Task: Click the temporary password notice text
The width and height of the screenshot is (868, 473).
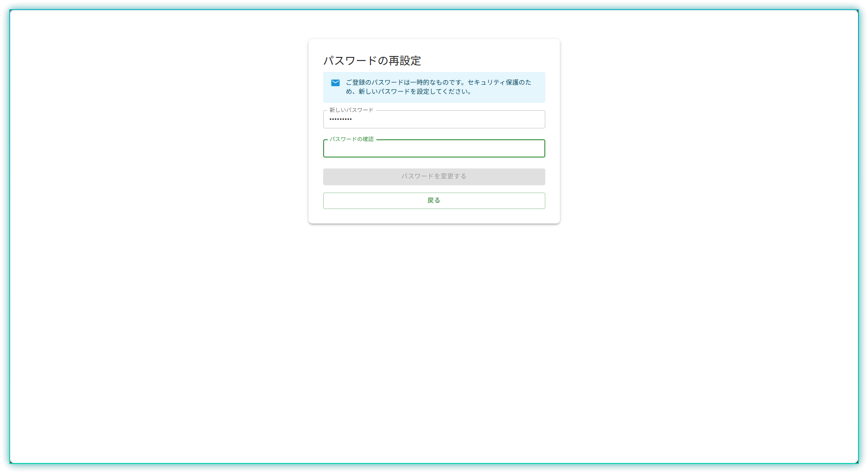Action: 438,87
